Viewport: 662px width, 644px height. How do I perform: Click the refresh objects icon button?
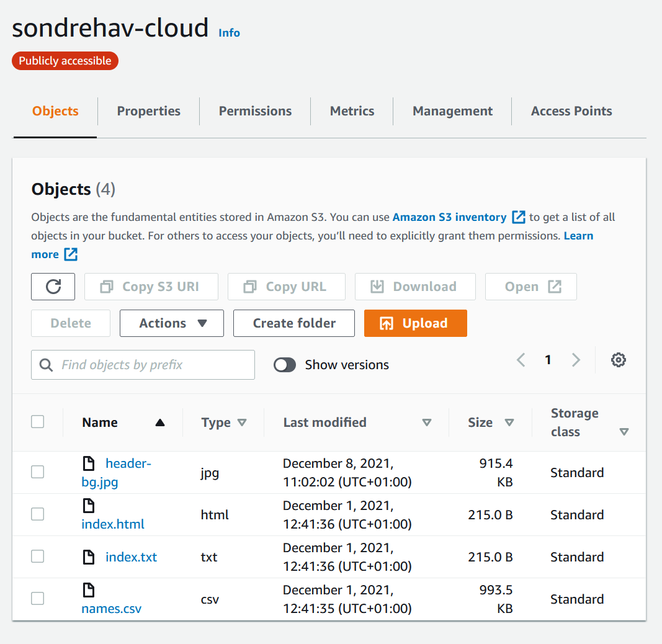click(x=53, y=287)
